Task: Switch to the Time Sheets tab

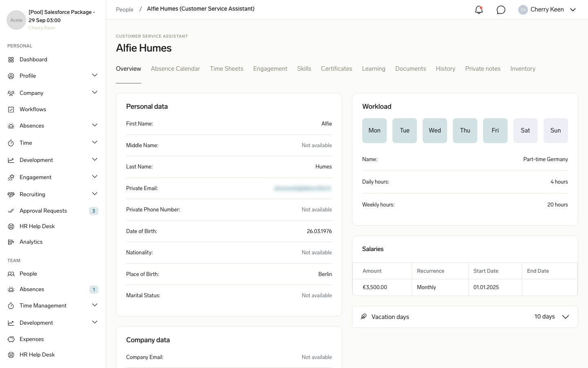Action: tap(227, 69)
